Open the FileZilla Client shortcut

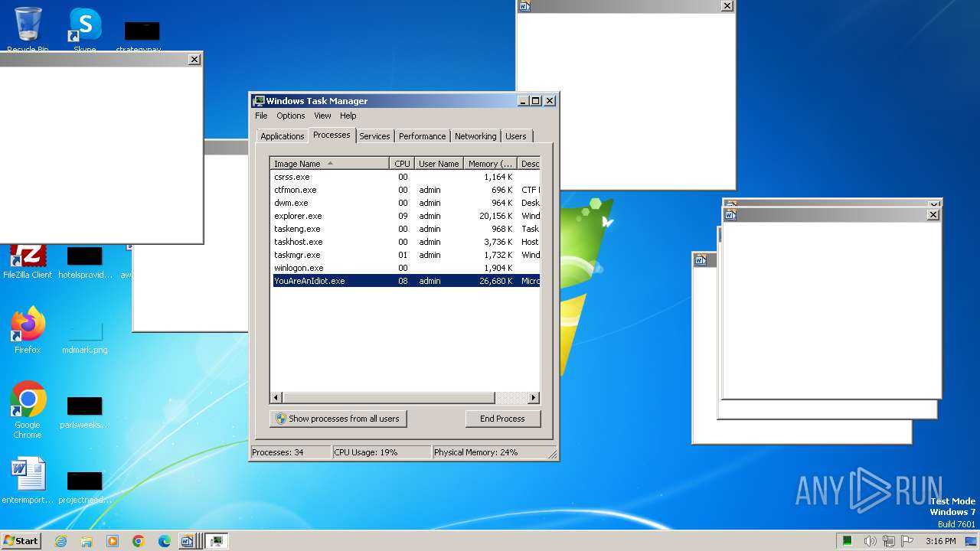(x=28, y=262)
